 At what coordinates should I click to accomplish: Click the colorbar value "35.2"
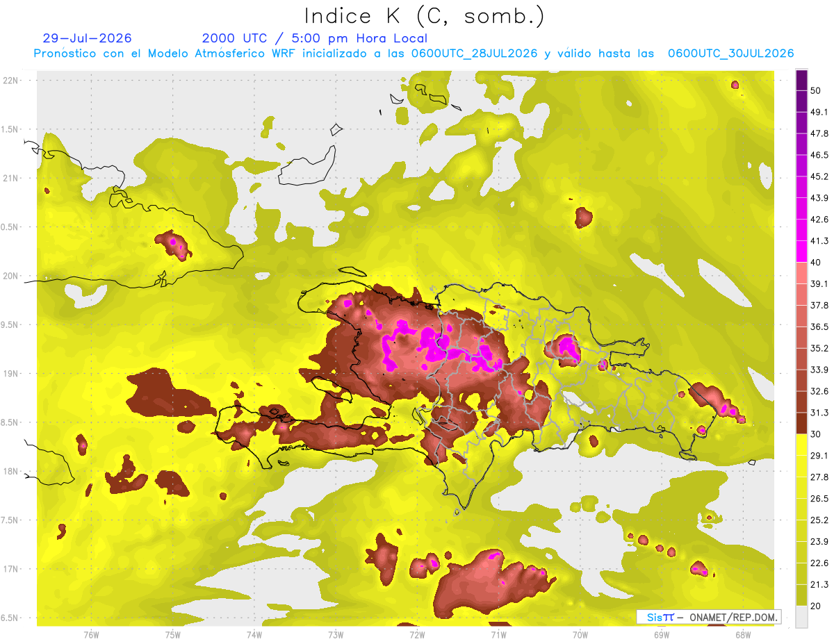click(x=819, y=348)
